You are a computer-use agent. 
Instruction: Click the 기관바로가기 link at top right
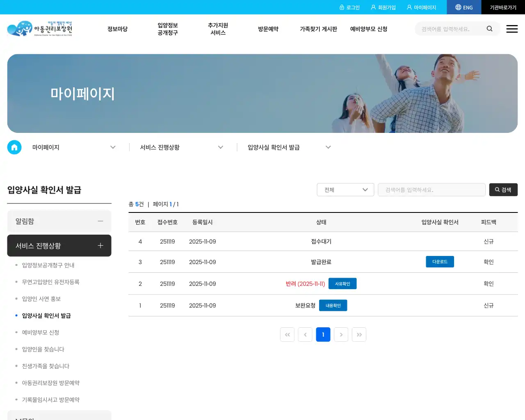coord(503,7)
